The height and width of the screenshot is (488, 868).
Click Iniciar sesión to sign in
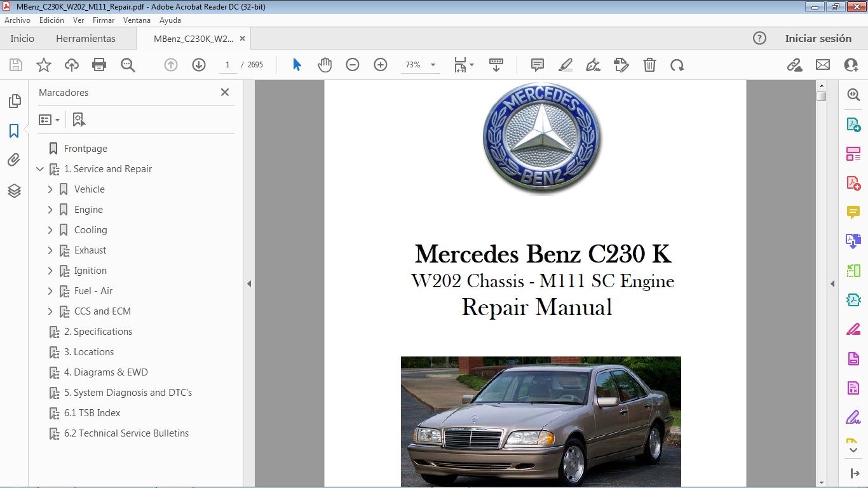(818, 38)
